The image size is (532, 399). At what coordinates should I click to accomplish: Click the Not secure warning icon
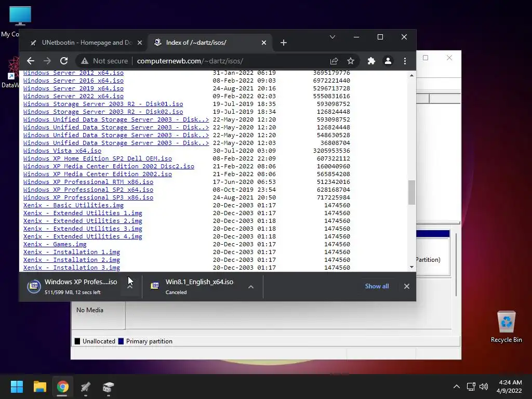pyautogui.click(x=85, y=61)
